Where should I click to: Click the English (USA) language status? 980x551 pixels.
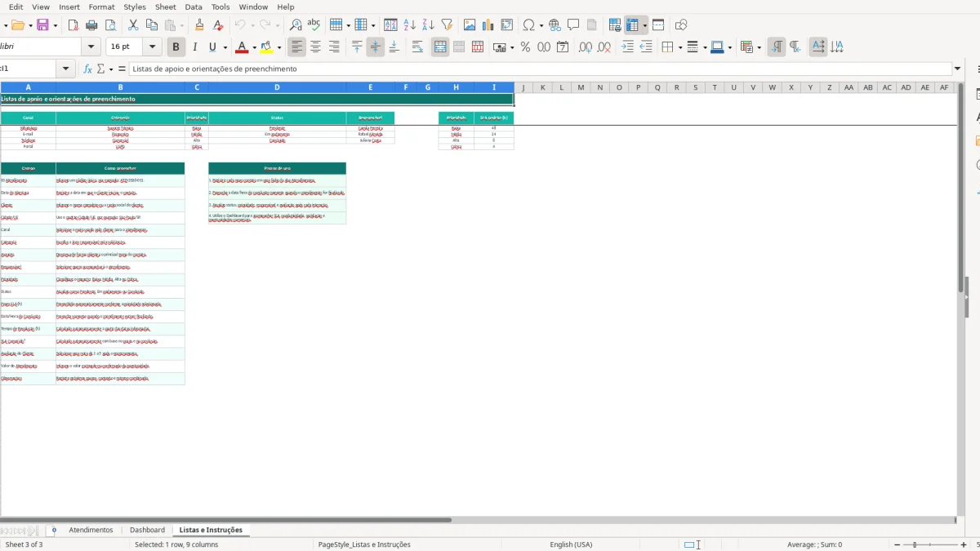pyautogui.click(x=571, y=544)
